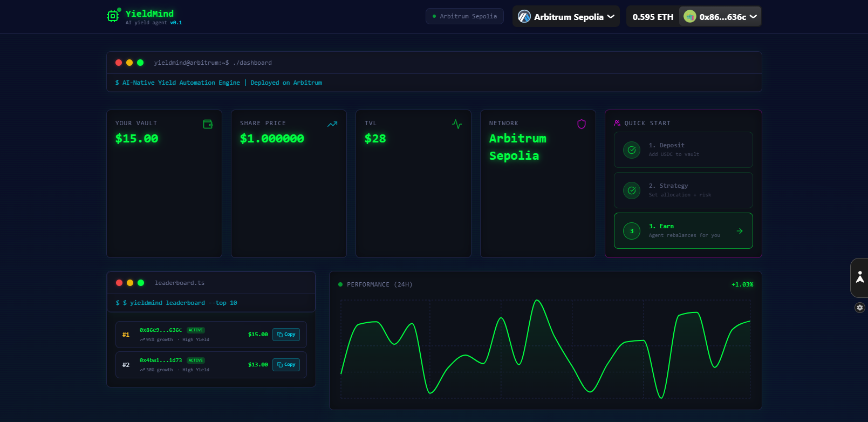The image size is (868, 422).
Task: Click the yieldmind@arbitrum:~$ ./dashboard prompt
Action: pyautogui.click(x=213, y=63)
